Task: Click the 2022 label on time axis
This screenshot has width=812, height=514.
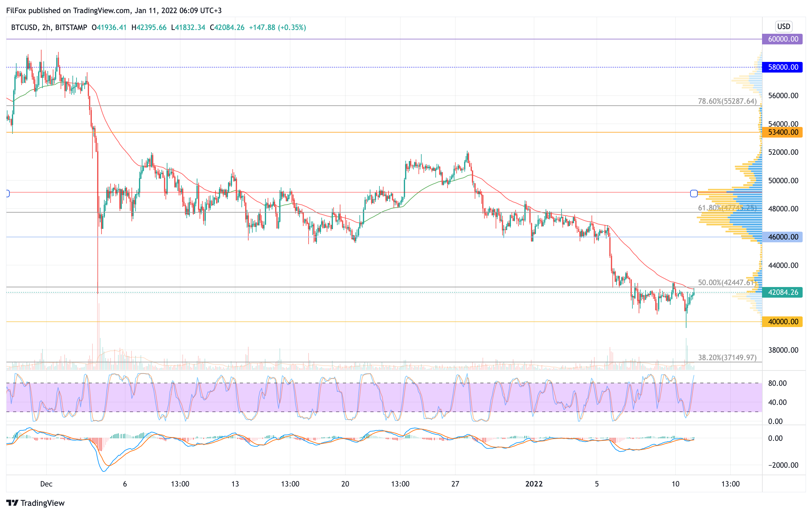Action: pyautogui.click(x=534, y=484)
